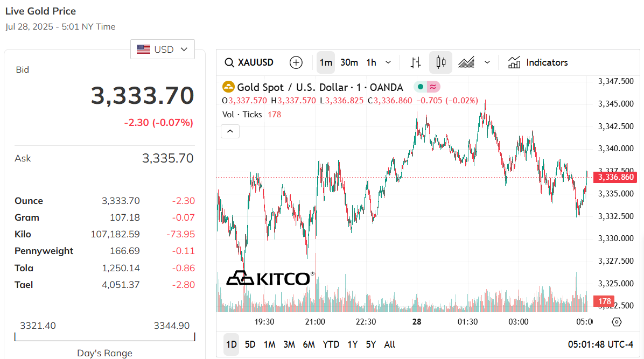Click the Kitco logo on the chart
Image resolution: width=644 pixels, height=359 pixels.
coord(270,278)
